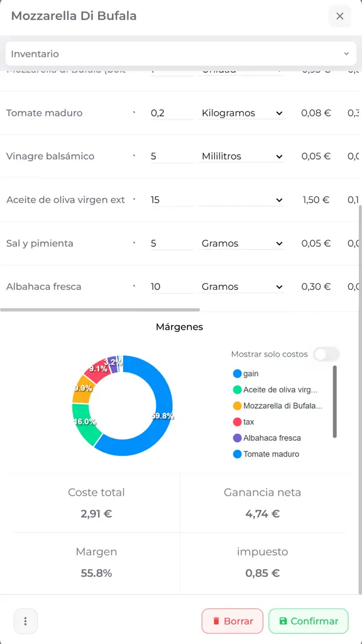The width and height of the screenshot is (362, 644).
Task: Open the Kilogramos unit dropdown for Tomate maduro
Action: point(242,113)
